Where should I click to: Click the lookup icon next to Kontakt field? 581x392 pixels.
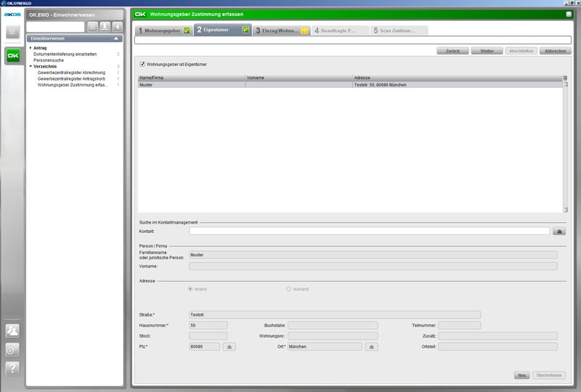[x=559, y=231]
